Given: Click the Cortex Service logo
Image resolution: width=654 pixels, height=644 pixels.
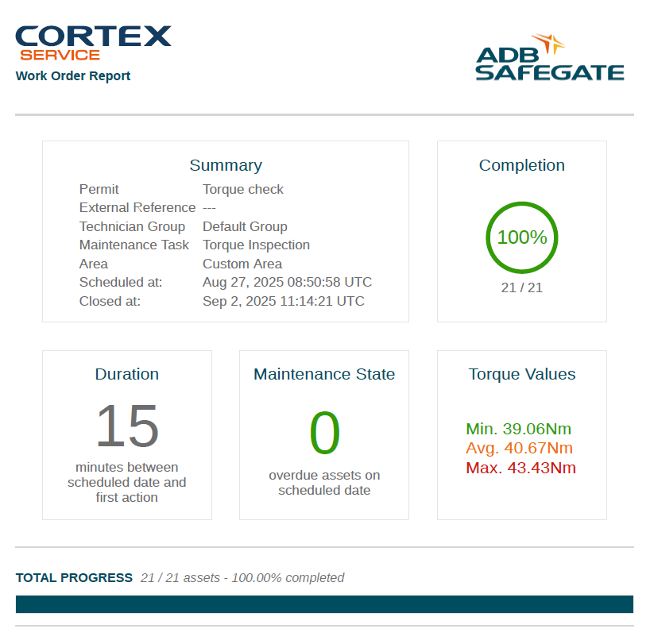Looking at the screenshot, I should (93, 43).
